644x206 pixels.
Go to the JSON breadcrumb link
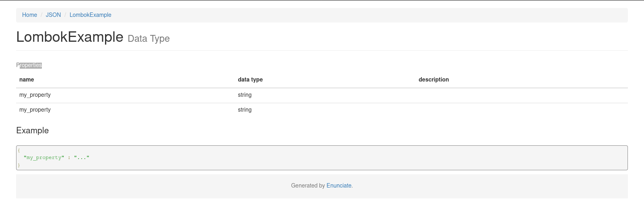pyautogui.click(x=53, y=15)
